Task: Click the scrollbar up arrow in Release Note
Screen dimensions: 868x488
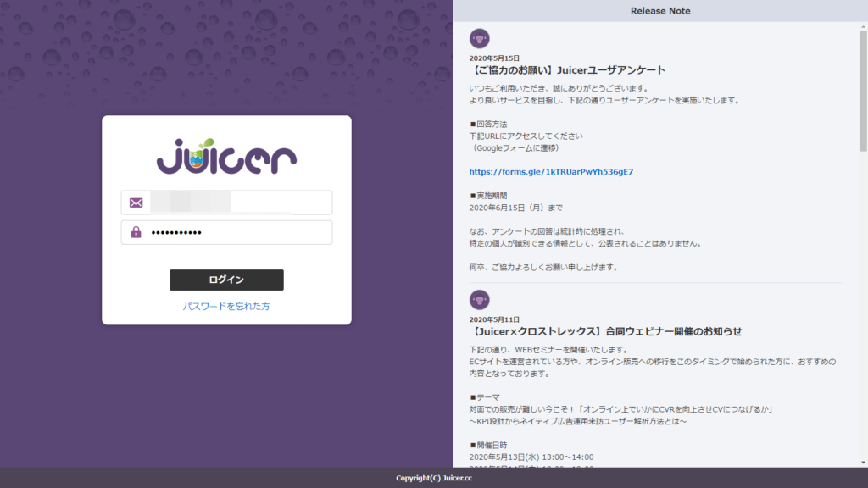Action: click(x=863, y=26)
